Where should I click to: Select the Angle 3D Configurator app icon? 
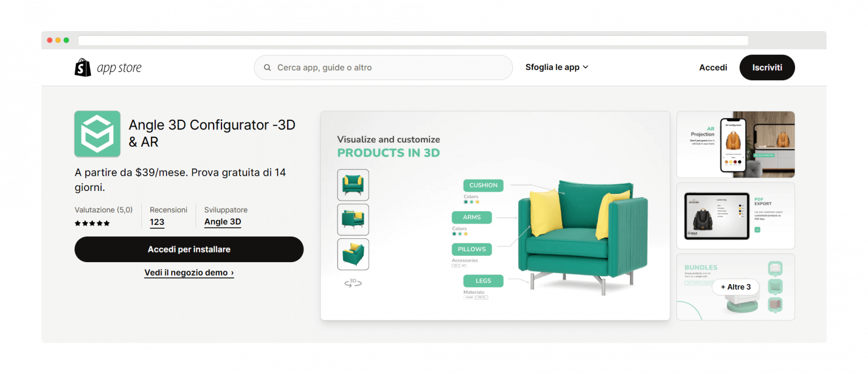(97, 134)
